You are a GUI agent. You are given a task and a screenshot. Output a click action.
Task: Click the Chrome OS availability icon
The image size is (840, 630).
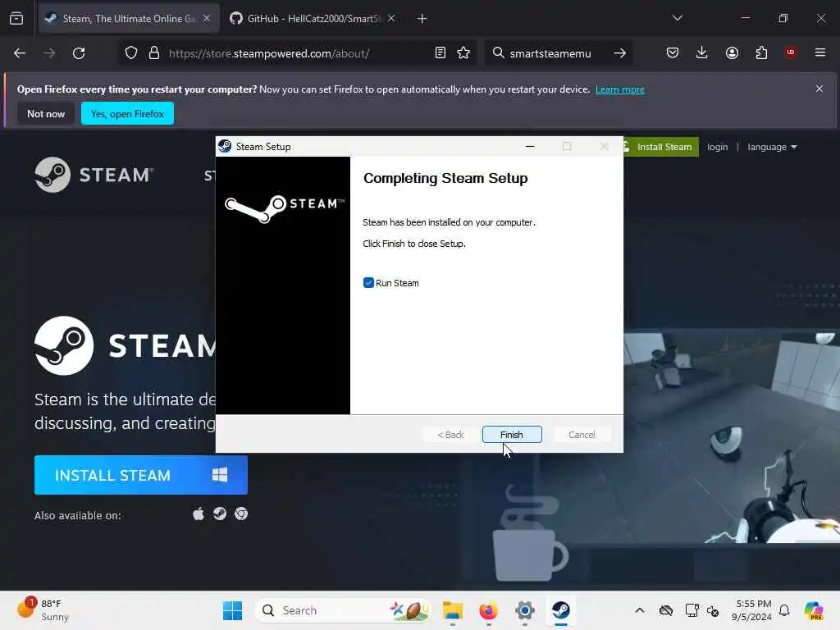pyautogui.click(x=241, y=514)
